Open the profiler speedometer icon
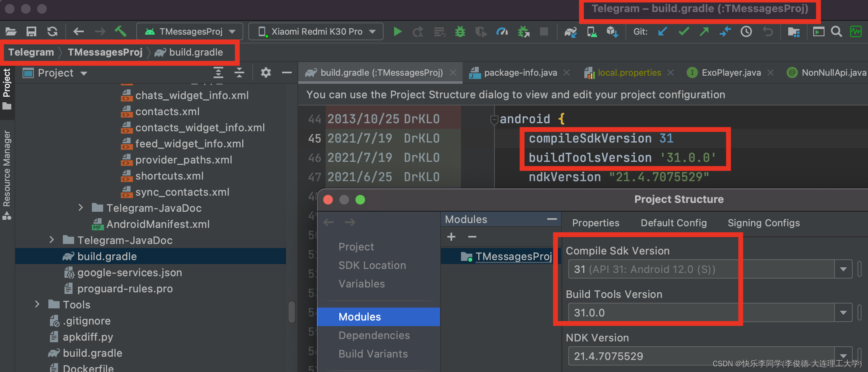The height and width of the screenshot is (372, 868). point(502,31)
